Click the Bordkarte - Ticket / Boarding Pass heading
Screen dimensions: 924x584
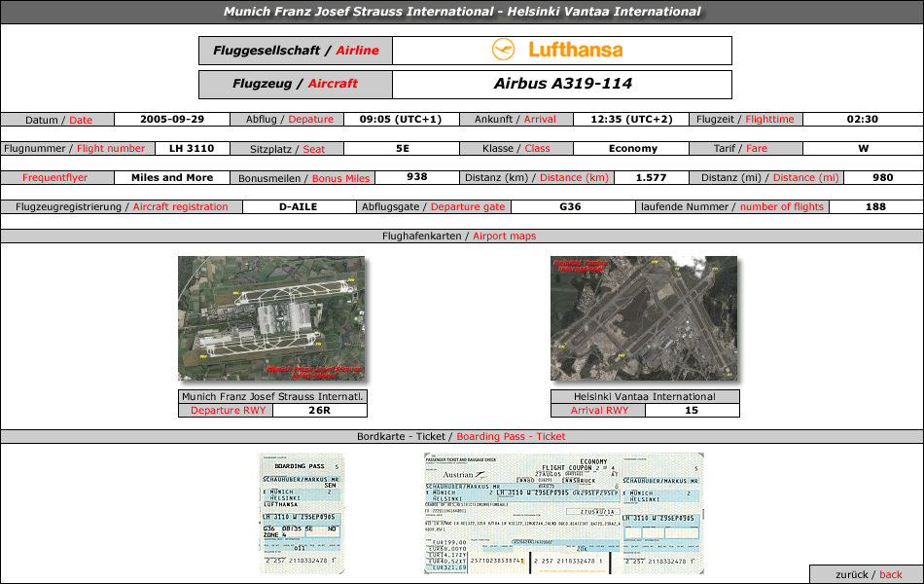pyautogui.click(x=461, y=436)
